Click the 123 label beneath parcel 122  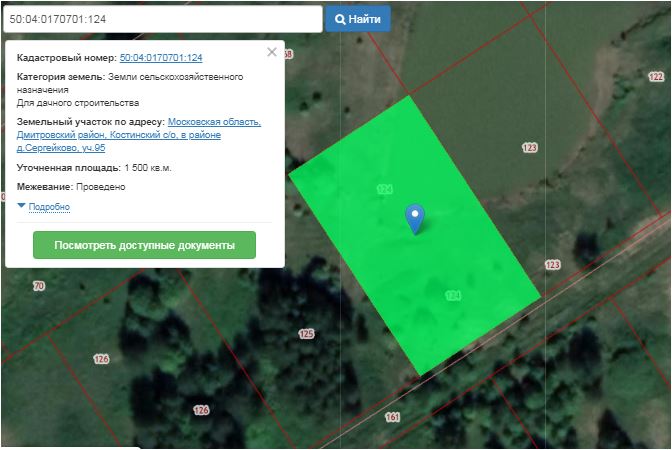(x=529, y=147)
